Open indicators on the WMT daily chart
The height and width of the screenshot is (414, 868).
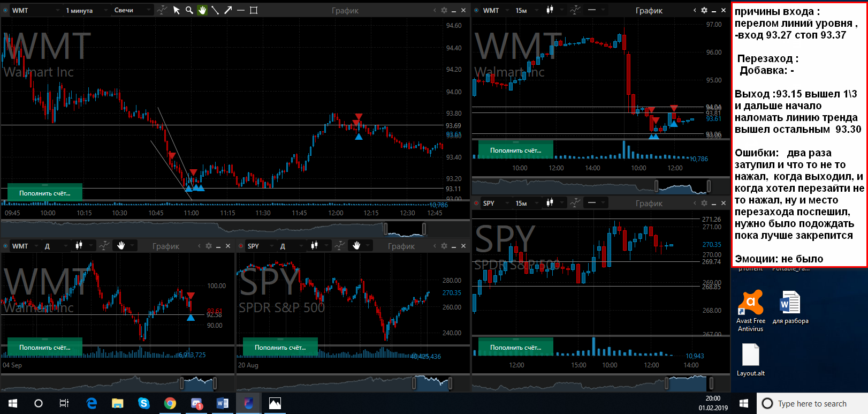click(x=104, y=246)
